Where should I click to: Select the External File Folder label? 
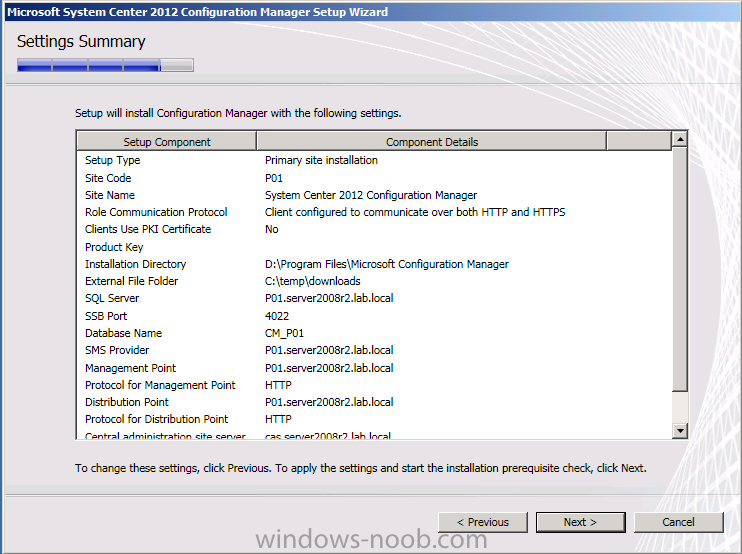click(x=132, y=281)
